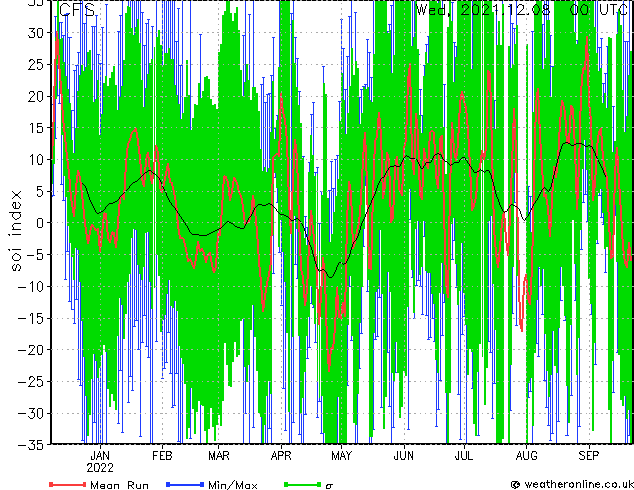Screen dimensions: 634x490
Task: Click the -5 y-axis tick label
Action: point(35,255)
